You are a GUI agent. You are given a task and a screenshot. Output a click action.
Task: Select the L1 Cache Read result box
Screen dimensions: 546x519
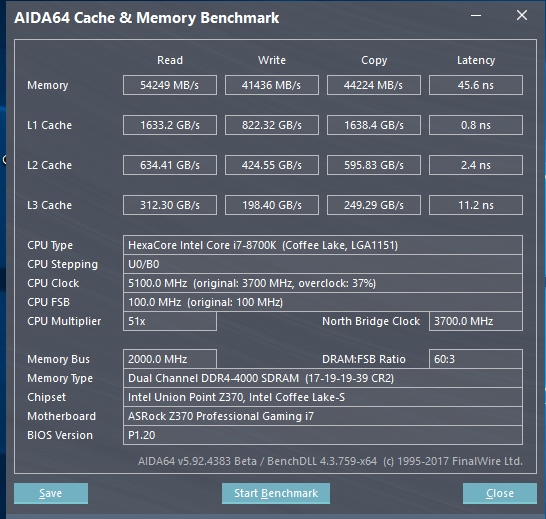pos(170,125)
